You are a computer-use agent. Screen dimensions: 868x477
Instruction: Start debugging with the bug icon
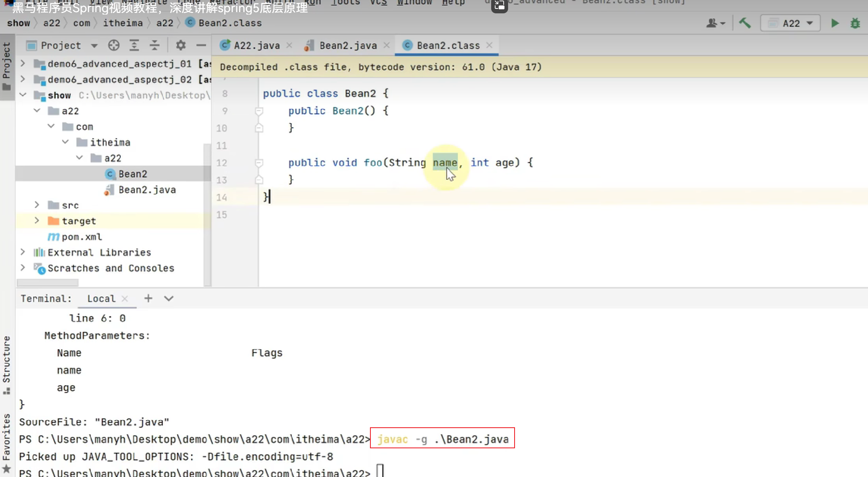tap(855, 23)
